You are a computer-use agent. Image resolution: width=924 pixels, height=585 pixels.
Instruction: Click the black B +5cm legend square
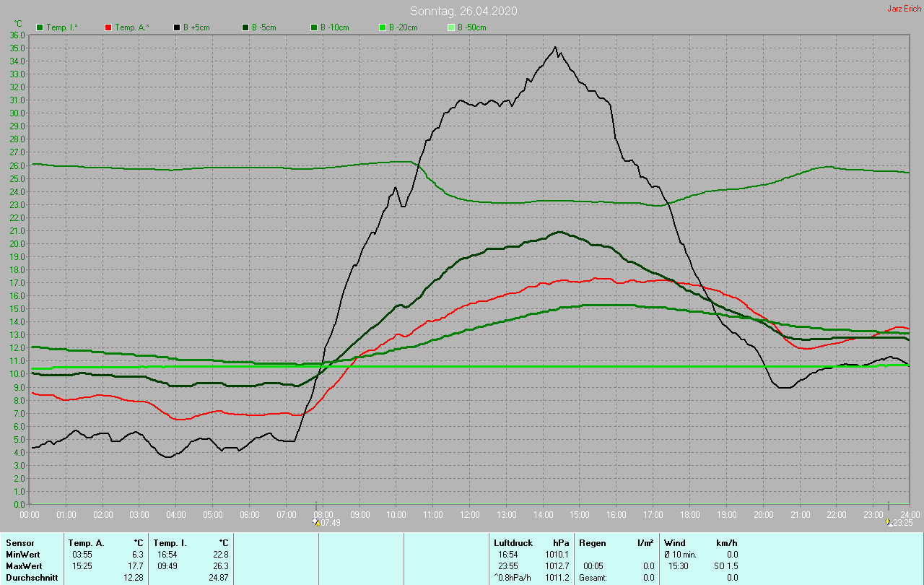pos(177,27)
